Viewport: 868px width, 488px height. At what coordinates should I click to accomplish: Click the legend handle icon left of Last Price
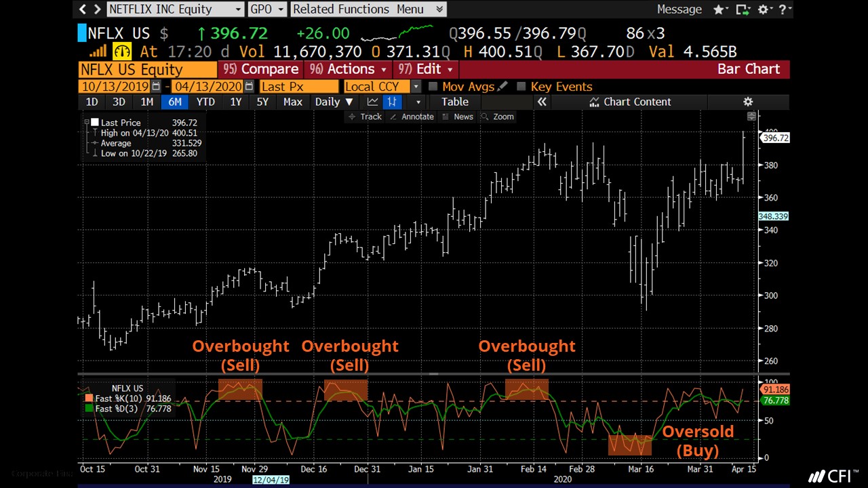[87, 123]
